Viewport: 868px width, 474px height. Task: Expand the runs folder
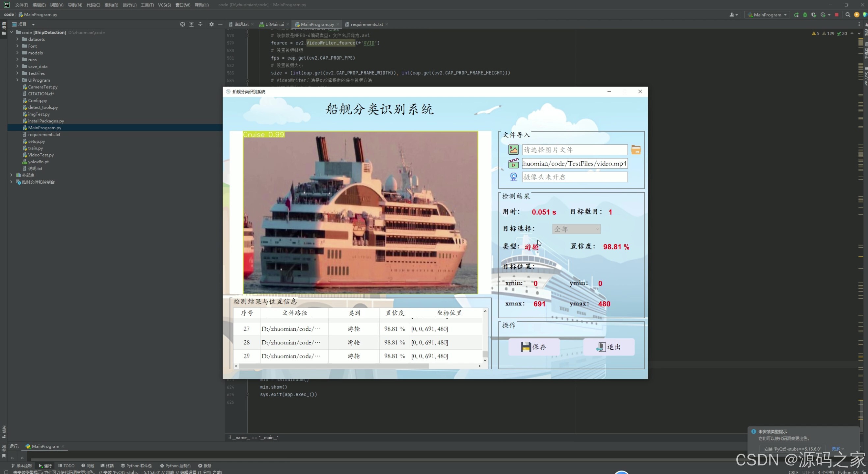tap(17, 60)
